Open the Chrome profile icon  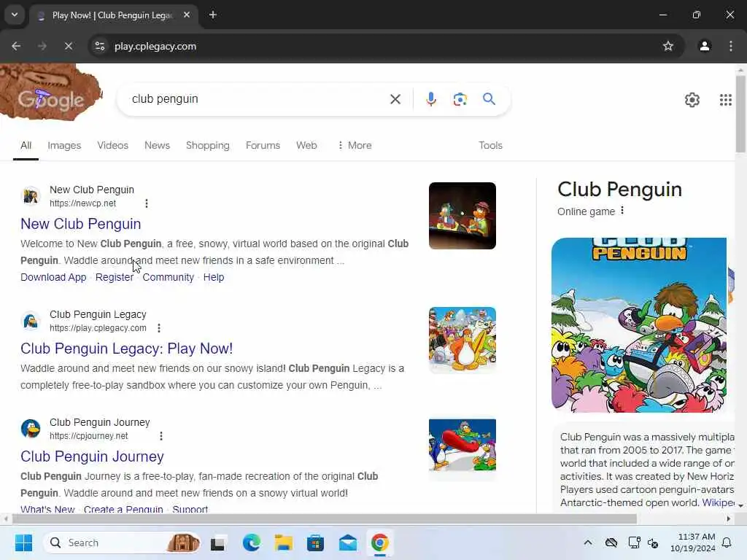tap(705, 46)
